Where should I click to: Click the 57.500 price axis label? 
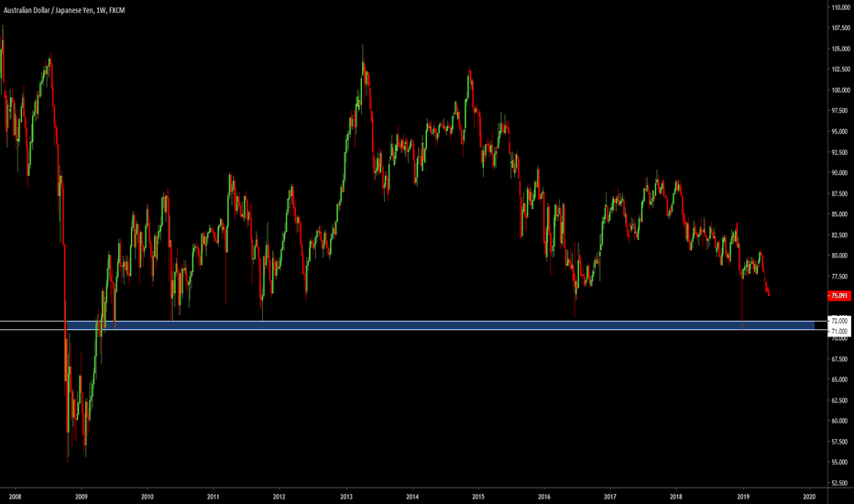840,442
